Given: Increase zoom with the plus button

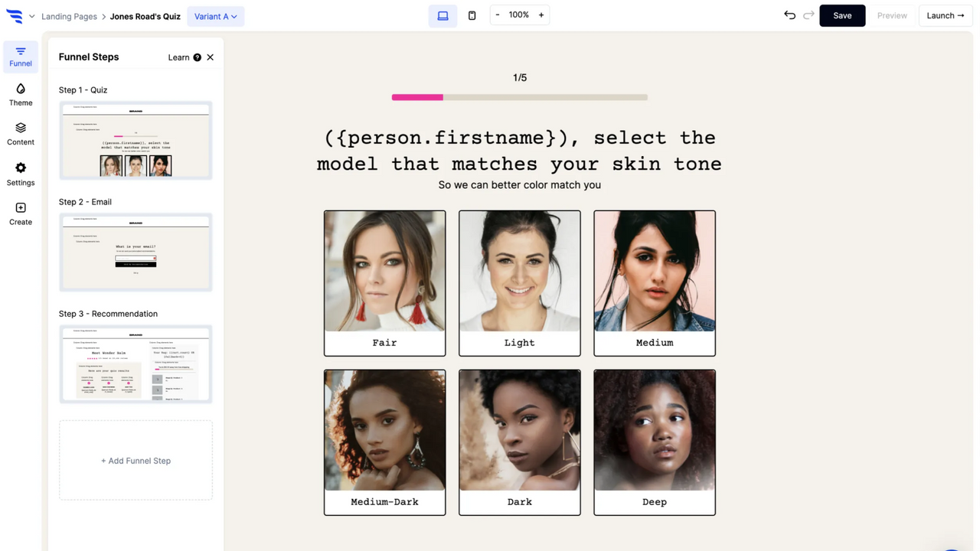Looking at the screenshot, I should 541,15.
